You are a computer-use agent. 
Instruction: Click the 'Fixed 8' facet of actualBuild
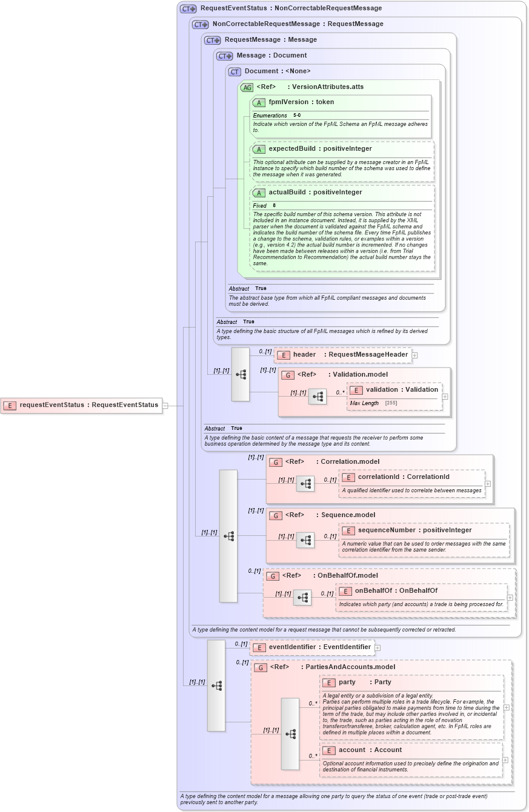click(x=264, y=206)
